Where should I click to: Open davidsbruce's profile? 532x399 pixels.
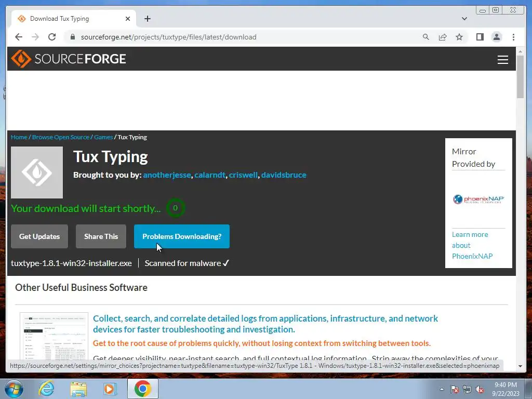click(x=284, y=175)
